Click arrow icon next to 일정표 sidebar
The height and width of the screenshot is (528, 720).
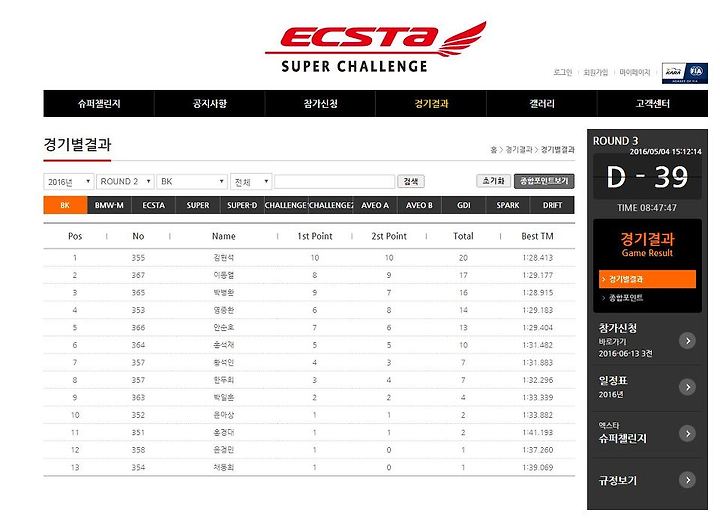687,387
